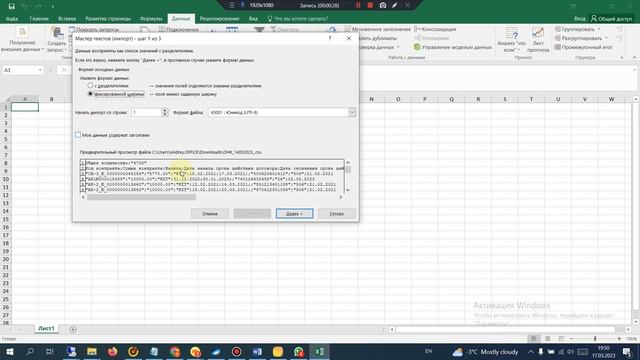Save workbook via quick access toolbar icon
640x360 pixels.
pos(11,6)
